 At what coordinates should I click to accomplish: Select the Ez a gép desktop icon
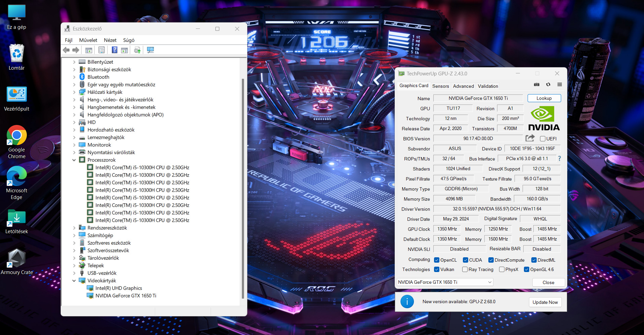point(16,17)
